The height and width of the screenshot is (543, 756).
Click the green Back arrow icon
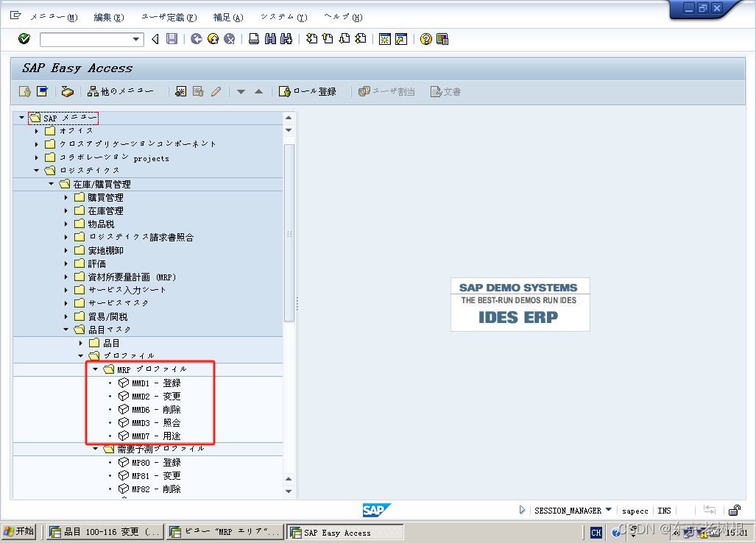coord(197,38)
